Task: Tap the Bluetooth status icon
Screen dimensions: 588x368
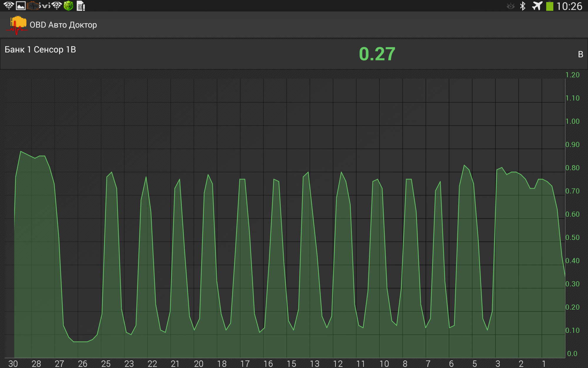Action: [523, 6]
